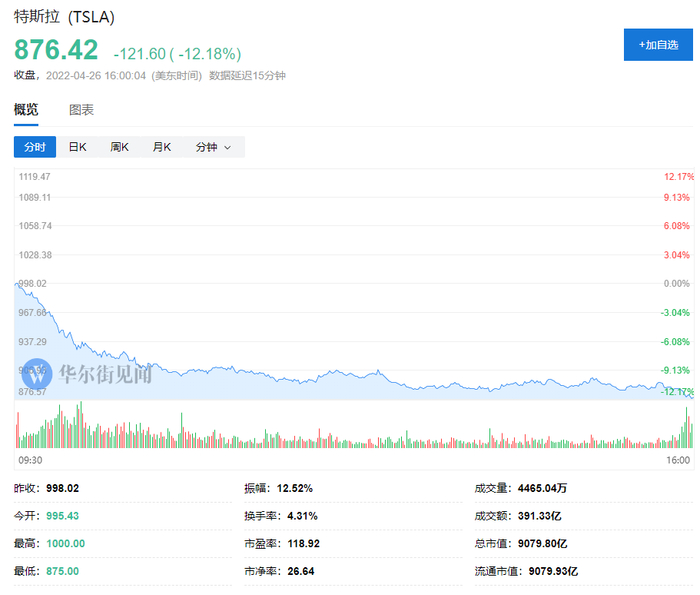Click the -3.04% green percentage label
Image resolution: width=700 pixels, height=595 pixels.
(x=675, y=312)
